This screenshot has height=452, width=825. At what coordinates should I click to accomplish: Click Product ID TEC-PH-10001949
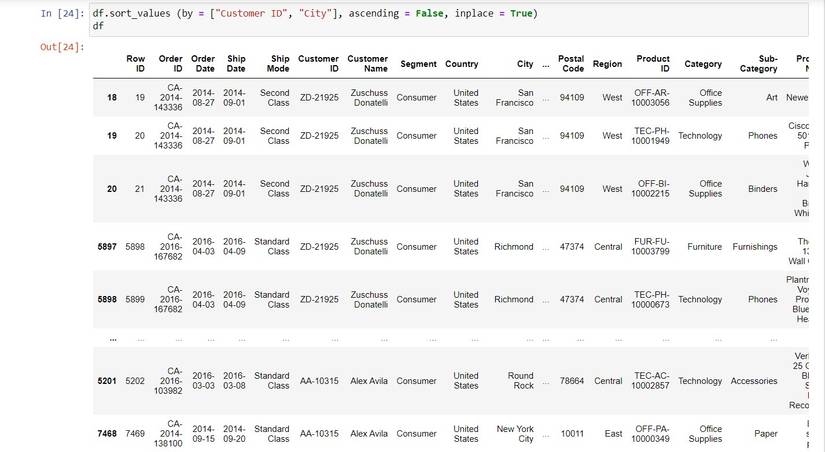tap(651, 136)
